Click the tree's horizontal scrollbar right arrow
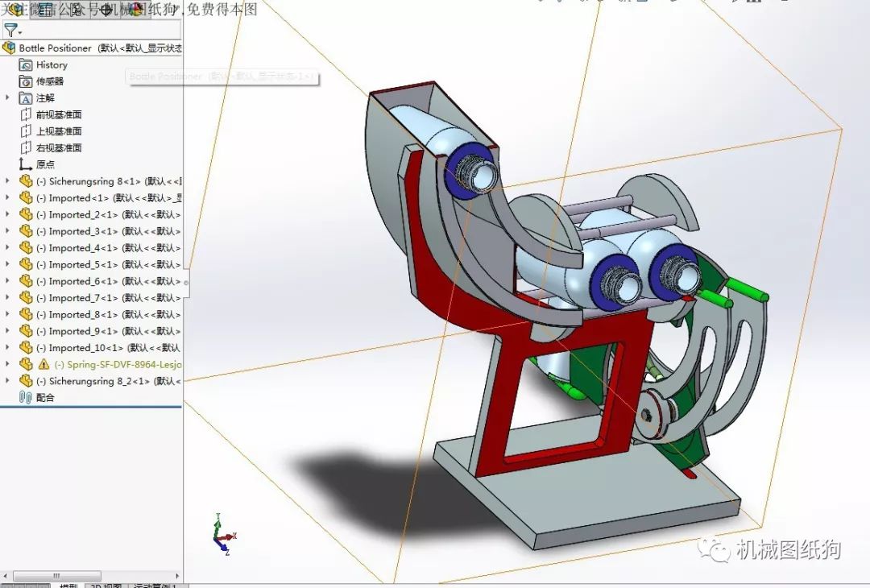 coord(177,576)
